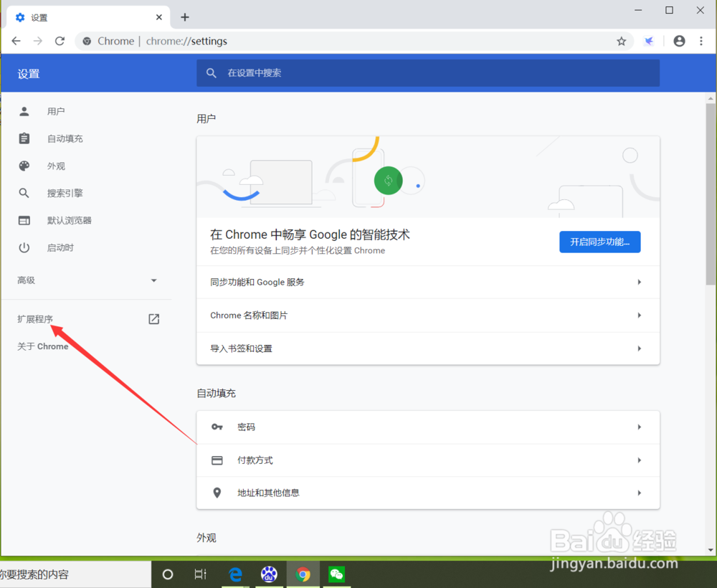Click the 搜索引擎 magnifier icon

pos(24,193)
